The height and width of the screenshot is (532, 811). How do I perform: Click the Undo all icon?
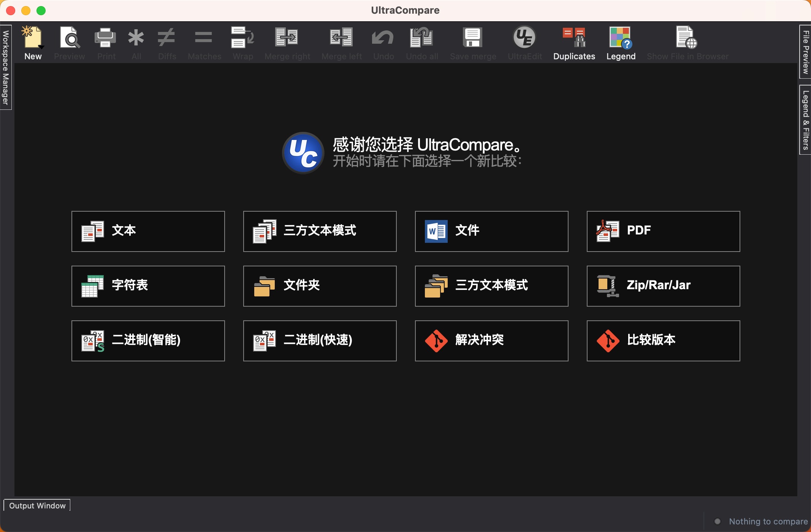click(x=421, y=37)
